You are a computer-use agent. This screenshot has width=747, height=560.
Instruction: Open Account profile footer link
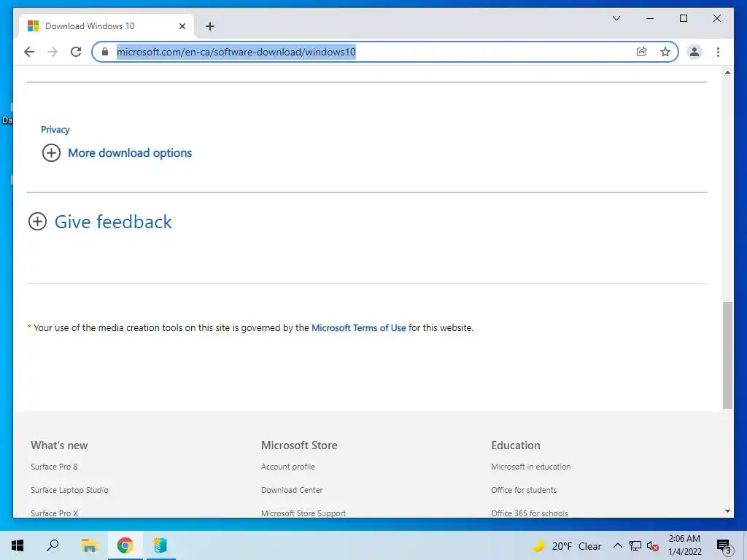(287, 467)
